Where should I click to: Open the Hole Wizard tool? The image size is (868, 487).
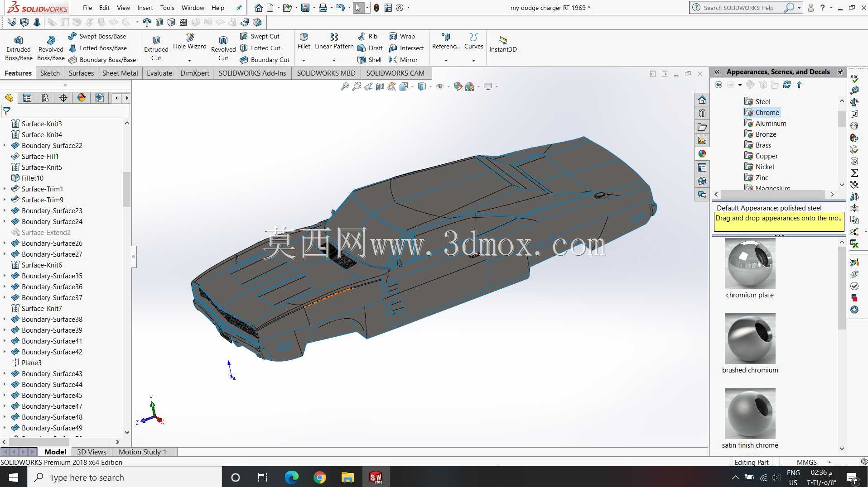pyautogui.click(x=190, y=42)
